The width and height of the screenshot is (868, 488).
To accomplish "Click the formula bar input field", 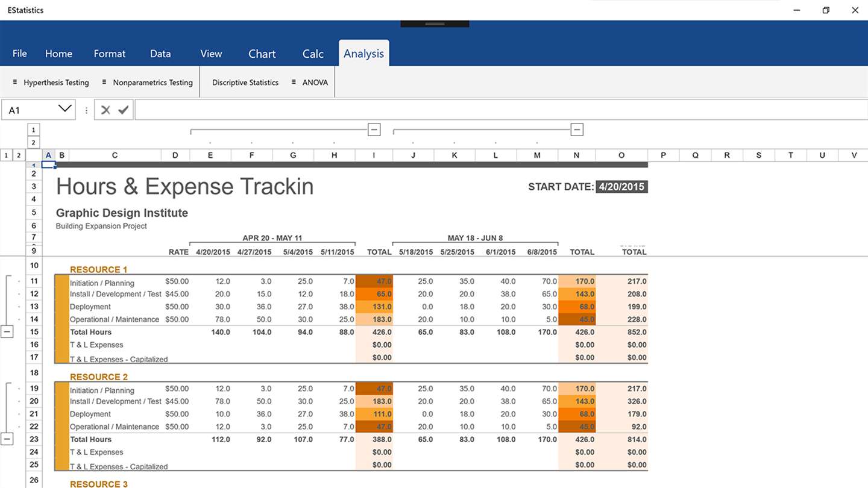I will pyautogui.click(x=501, y=110).
